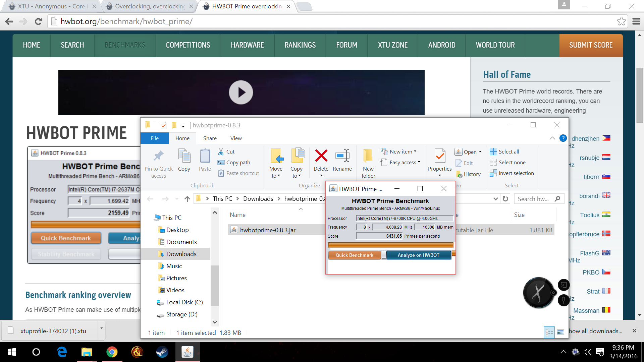Click Analyze on HWBOT button
644x362 pixels.
tap(418, 255)
